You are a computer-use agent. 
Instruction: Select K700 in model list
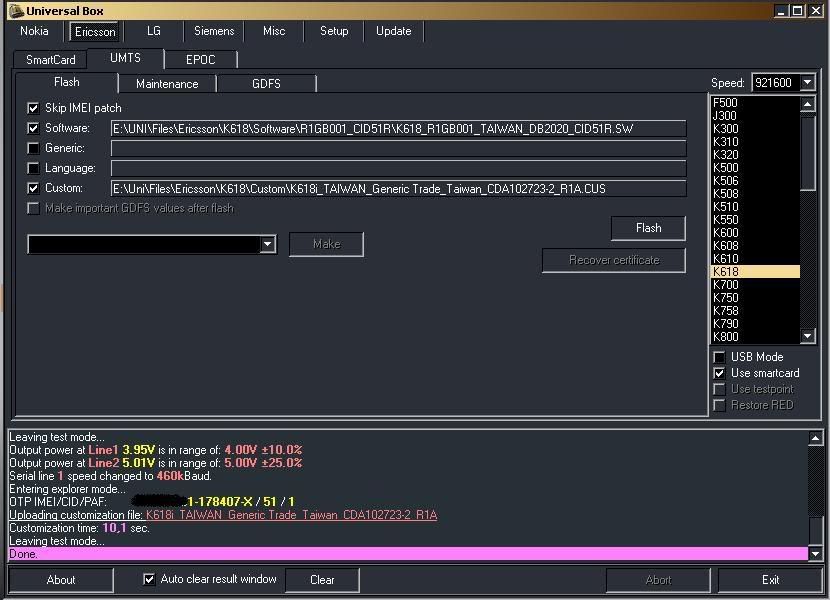[x=755, y=285]
